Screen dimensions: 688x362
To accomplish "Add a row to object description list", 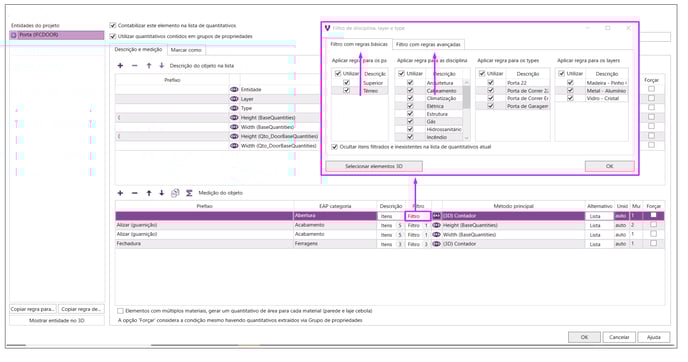I will point(120,65).
